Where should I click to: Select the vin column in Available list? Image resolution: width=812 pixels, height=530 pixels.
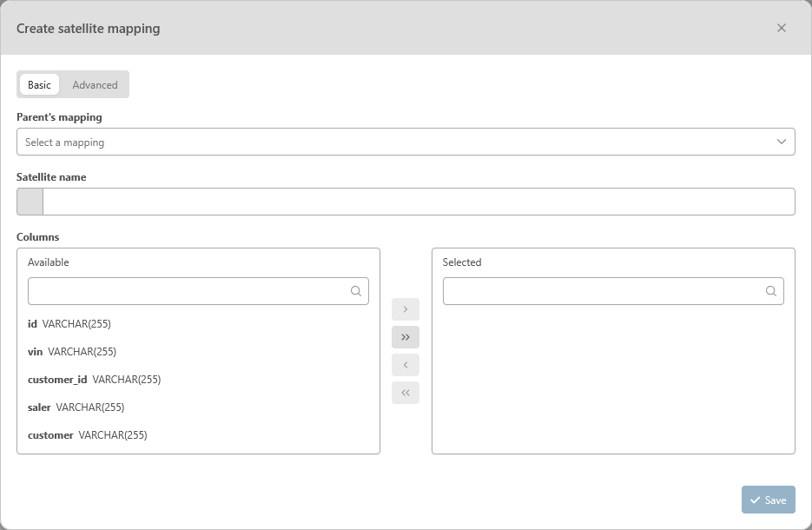[x=72, y=352]
